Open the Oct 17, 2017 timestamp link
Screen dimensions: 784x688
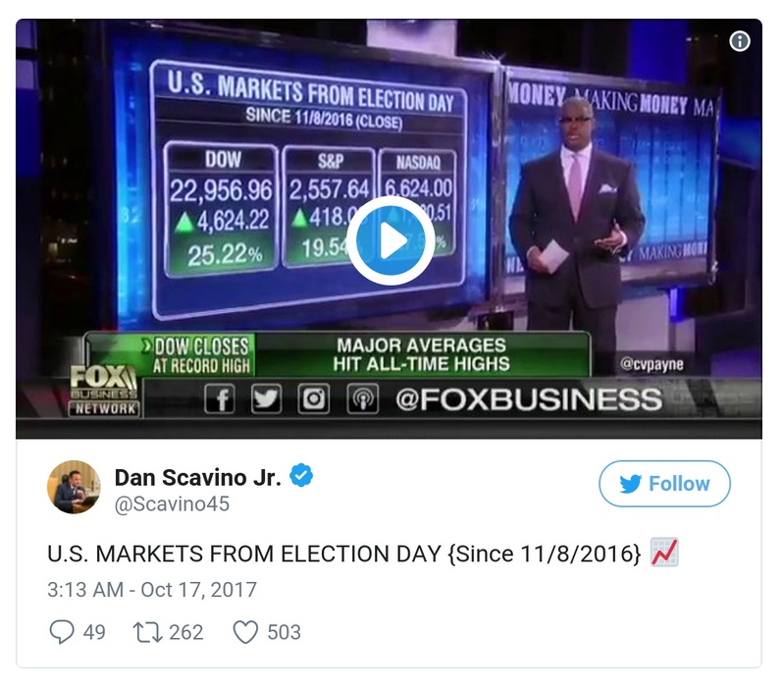pos(151,590)
